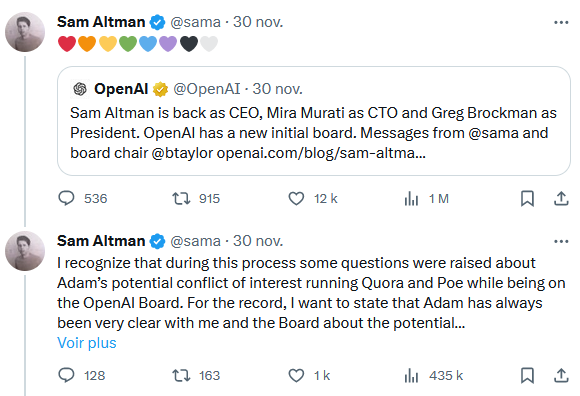Viewport: 580px width, 396px height.
Task: Open more options menu on second tweet
Action: (561, 241)
